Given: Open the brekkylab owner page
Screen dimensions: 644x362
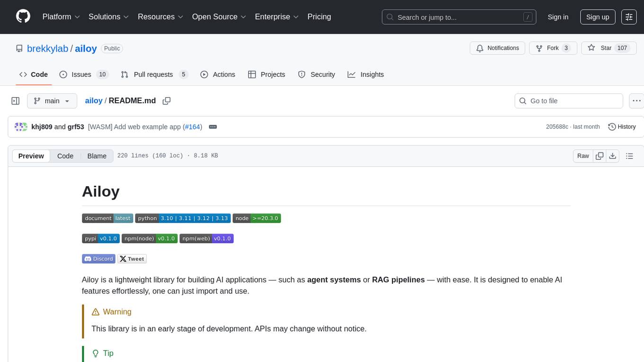Looking at the screenshot, I should [x=48, y=48].
